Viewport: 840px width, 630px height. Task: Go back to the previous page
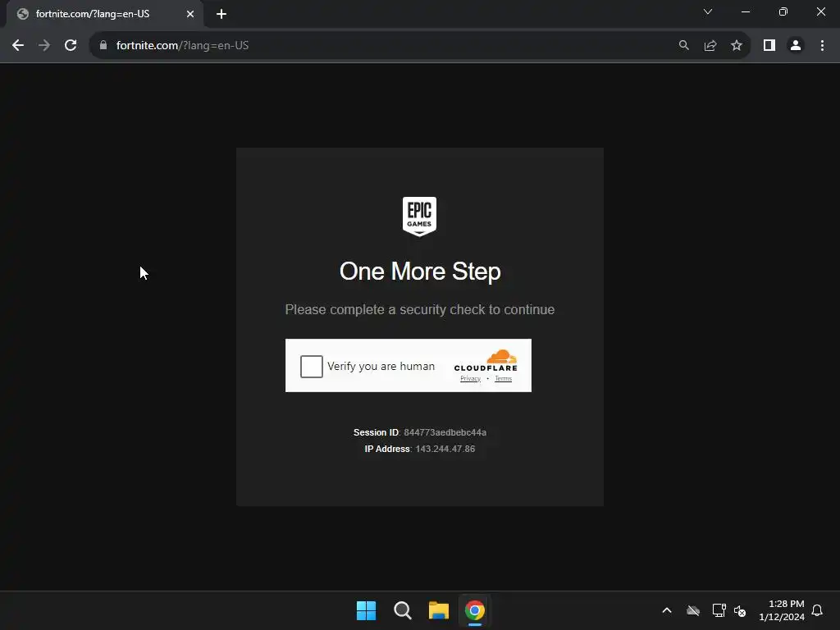click(x=18, y=46)
